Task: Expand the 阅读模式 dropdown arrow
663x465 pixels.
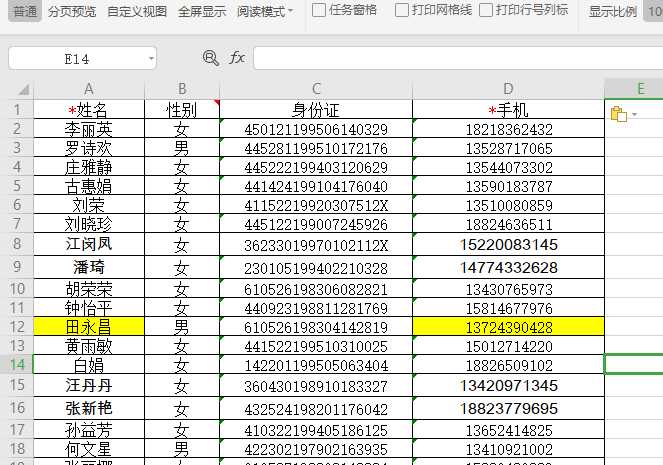Action: point(290,11)
